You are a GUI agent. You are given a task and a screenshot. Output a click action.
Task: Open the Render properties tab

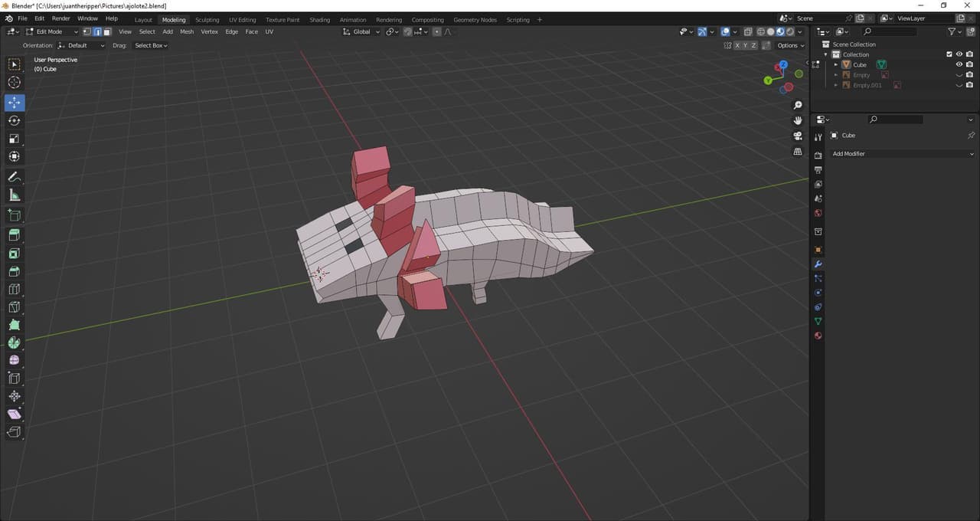[x=818, y=156]
